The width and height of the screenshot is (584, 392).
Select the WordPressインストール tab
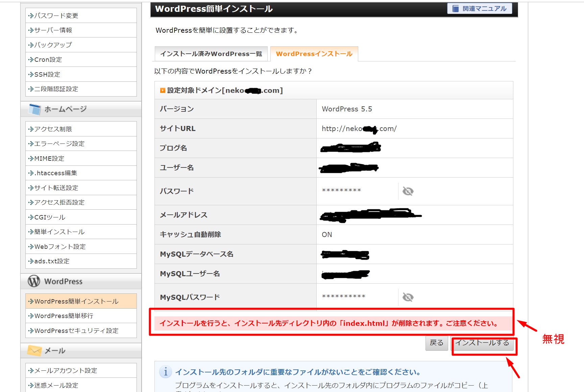[x=314, y=54]
